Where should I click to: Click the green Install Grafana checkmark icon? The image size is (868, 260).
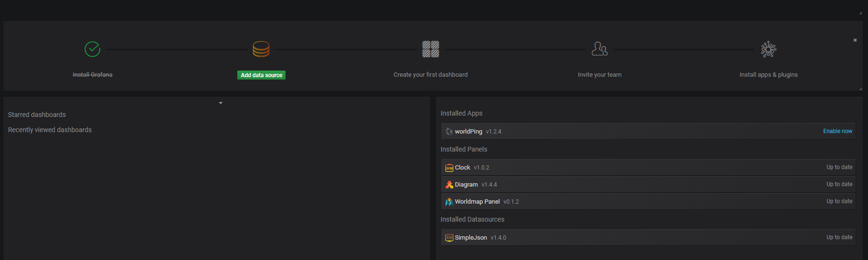92,49
